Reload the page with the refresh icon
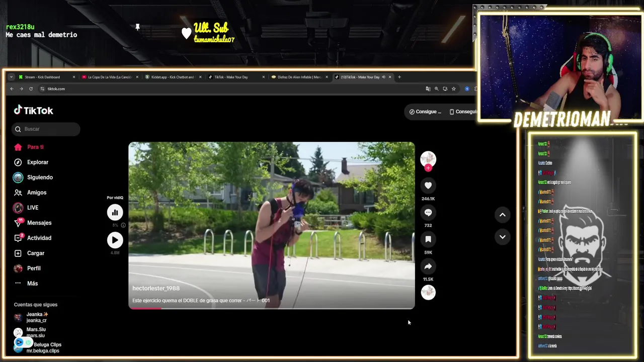The width and height of the screenshot is (644, 362). (x=31, y=88)
